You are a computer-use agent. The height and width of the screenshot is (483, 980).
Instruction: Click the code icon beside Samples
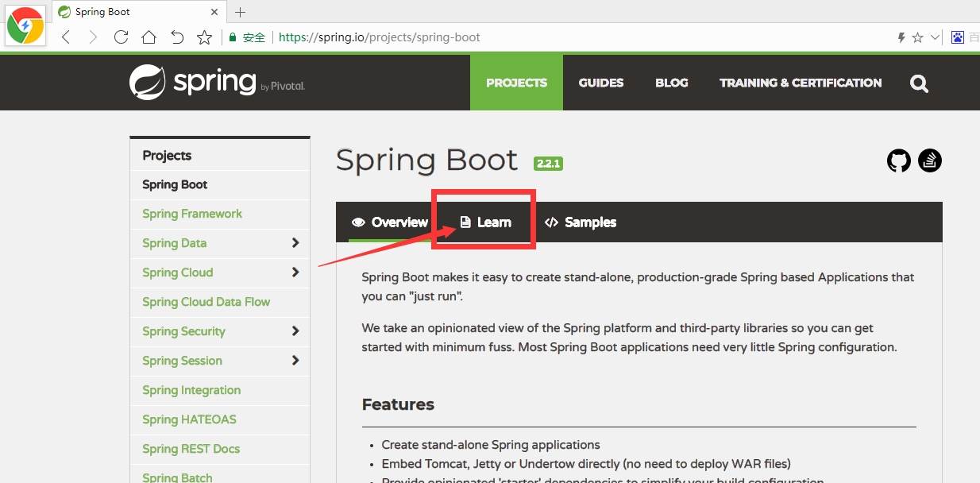tap(551, 222)
